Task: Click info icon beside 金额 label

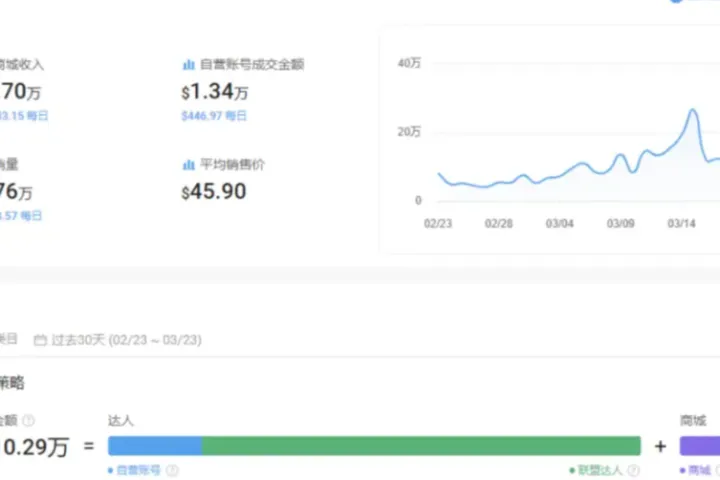Action: coord(28,420)
